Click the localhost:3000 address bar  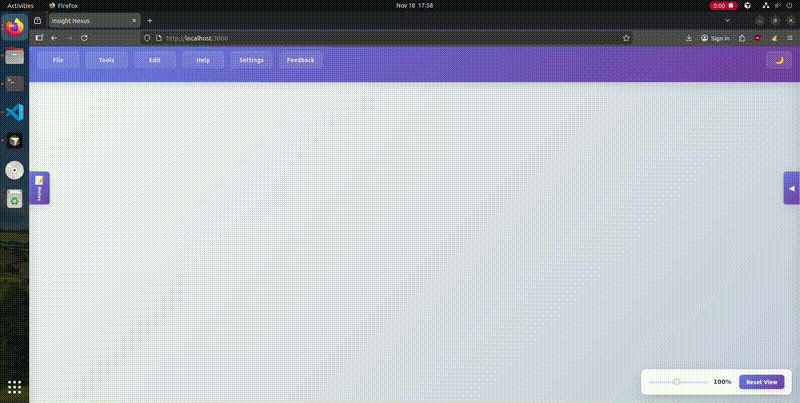385,38
